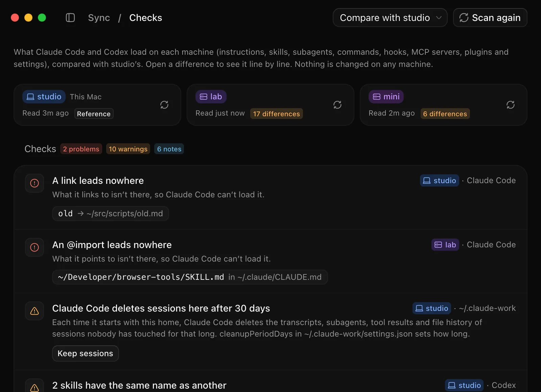This screenshot has width=541, height=392.
Task: Filter by the '10 warnings' badge
Action: tap(128, 149)
